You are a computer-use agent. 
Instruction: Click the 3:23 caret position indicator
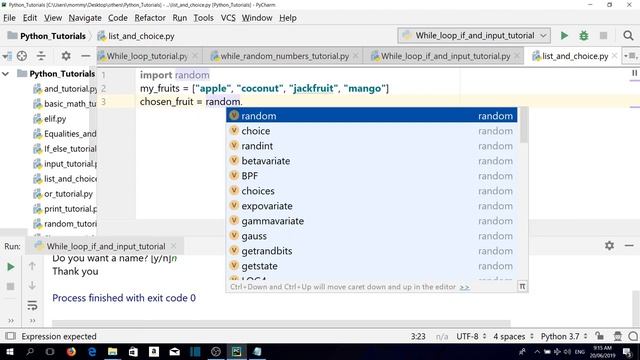pos(418,336)
